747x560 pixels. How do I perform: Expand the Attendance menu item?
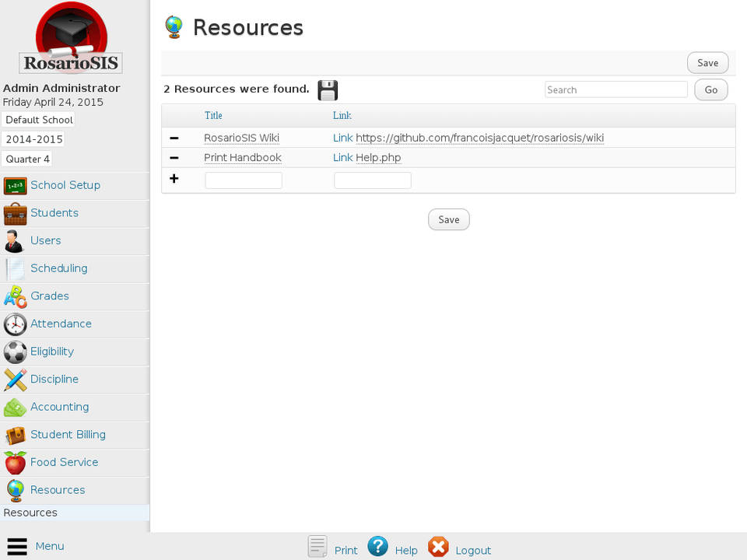pos(61,324)
